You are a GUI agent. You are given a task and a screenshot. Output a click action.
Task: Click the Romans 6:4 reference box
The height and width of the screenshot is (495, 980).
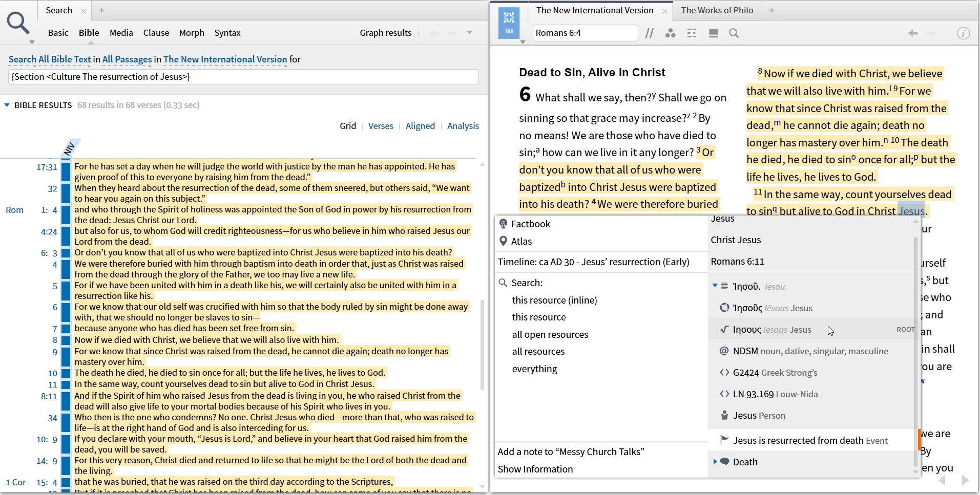[585, 33]
